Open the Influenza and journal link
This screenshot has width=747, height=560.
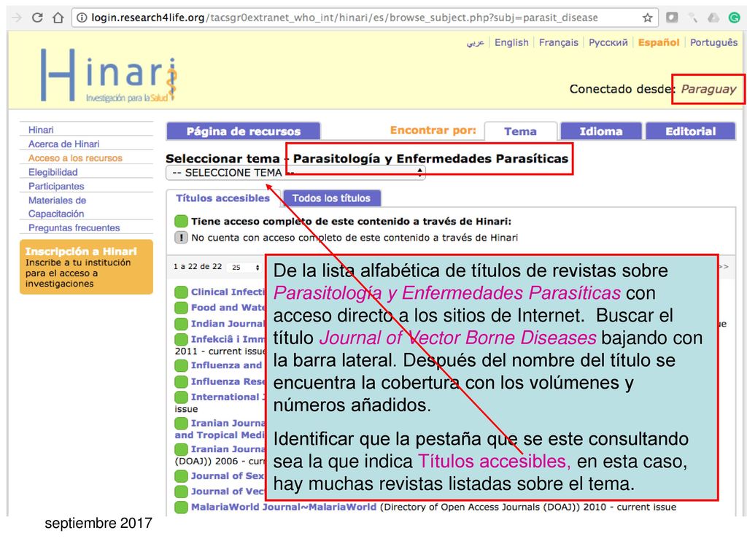[227, 365]
